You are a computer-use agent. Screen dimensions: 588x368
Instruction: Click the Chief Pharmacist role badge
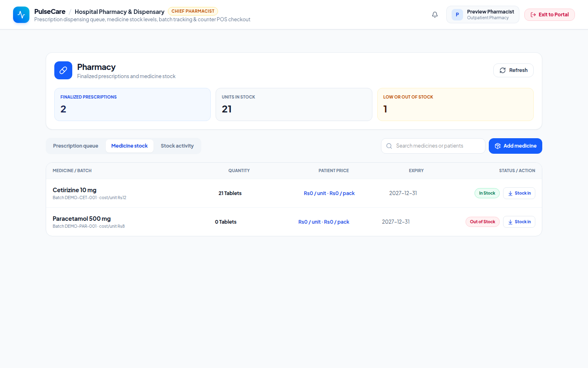[x=193, y=11]
